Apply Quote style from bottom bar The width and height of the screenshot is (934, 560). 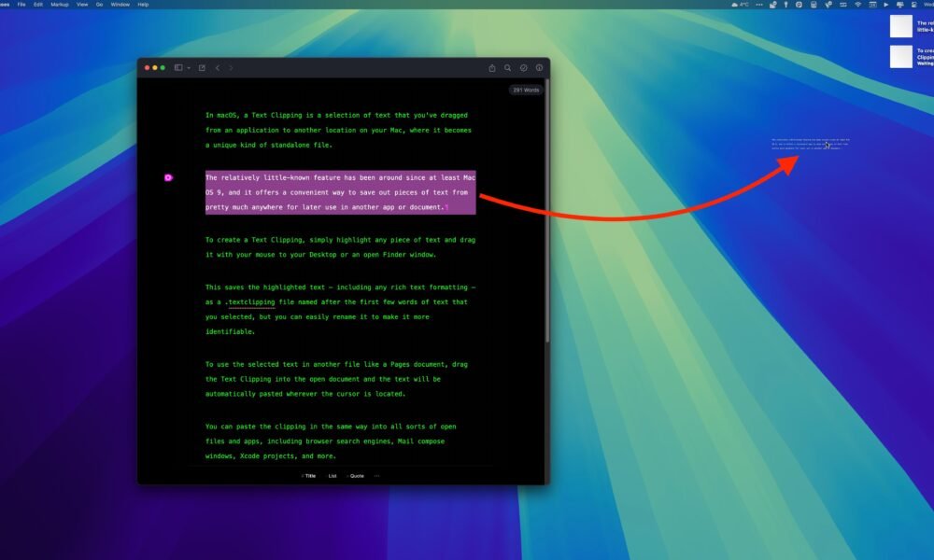[x=357, y=476]
